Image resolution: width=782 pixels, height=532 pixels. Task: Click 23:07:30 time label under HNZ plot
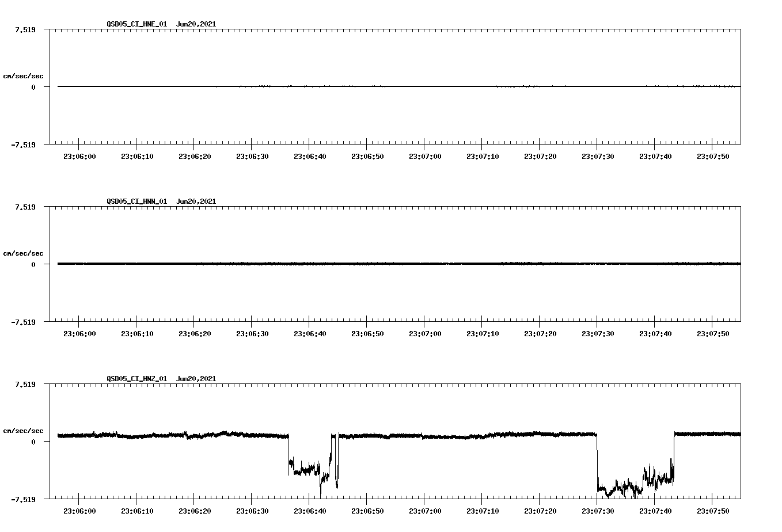point(598,511)
